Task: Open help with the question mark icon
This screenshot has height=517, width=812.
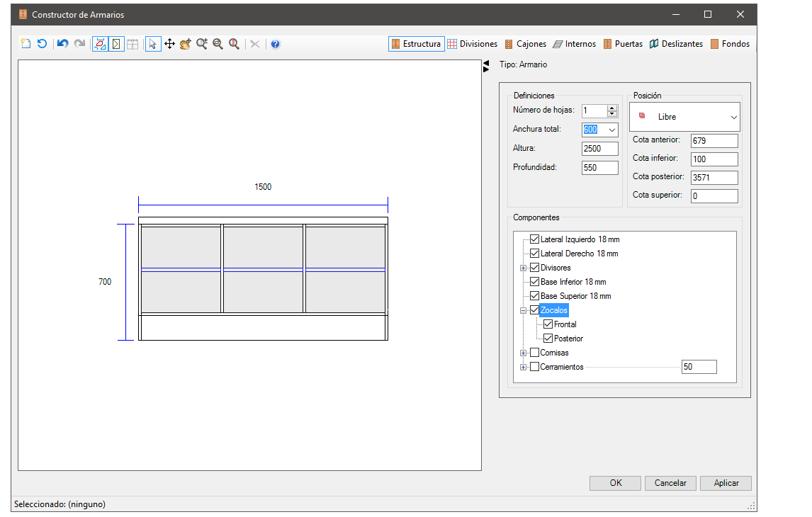Action: click(276, 44)
